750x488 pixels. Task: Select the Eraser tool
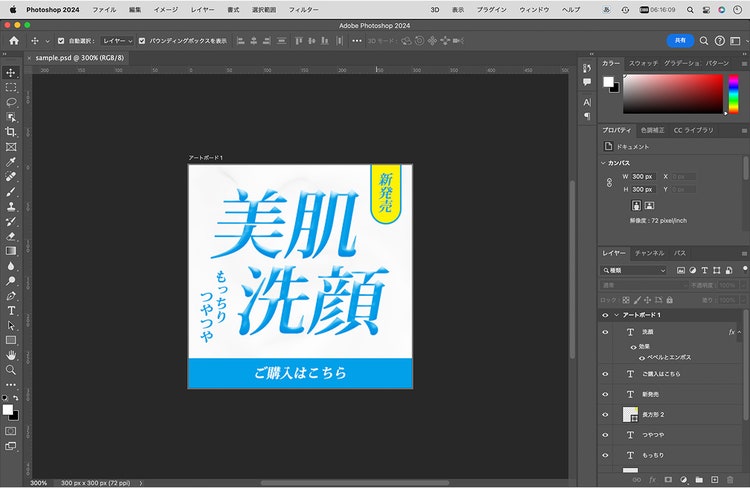point(11,236)
